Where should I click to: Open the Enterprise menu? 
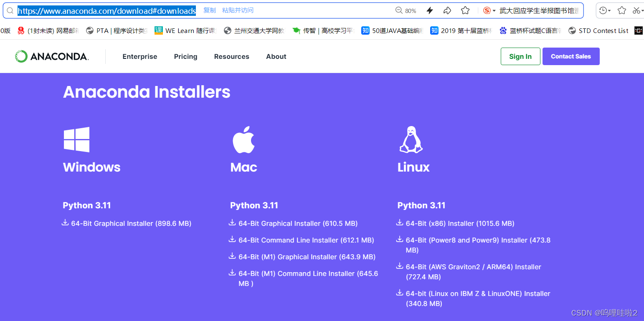click(140, 56)
